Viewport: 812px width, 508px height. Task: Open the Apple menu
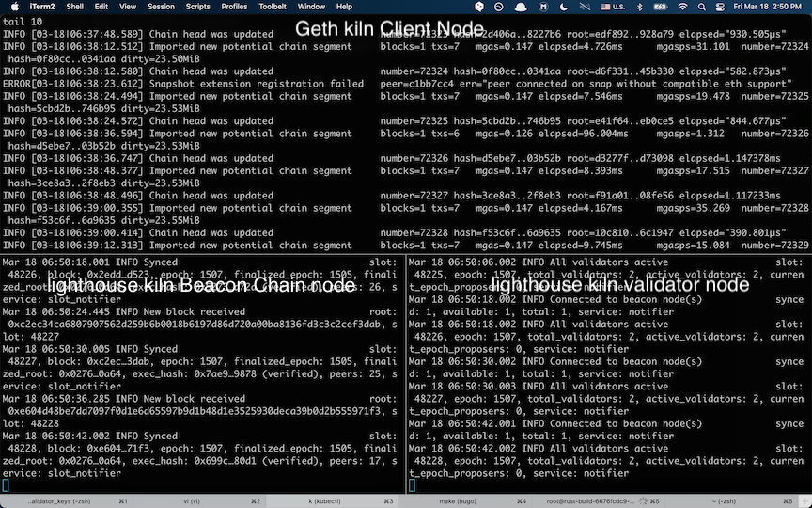click(x=14, y=7)
